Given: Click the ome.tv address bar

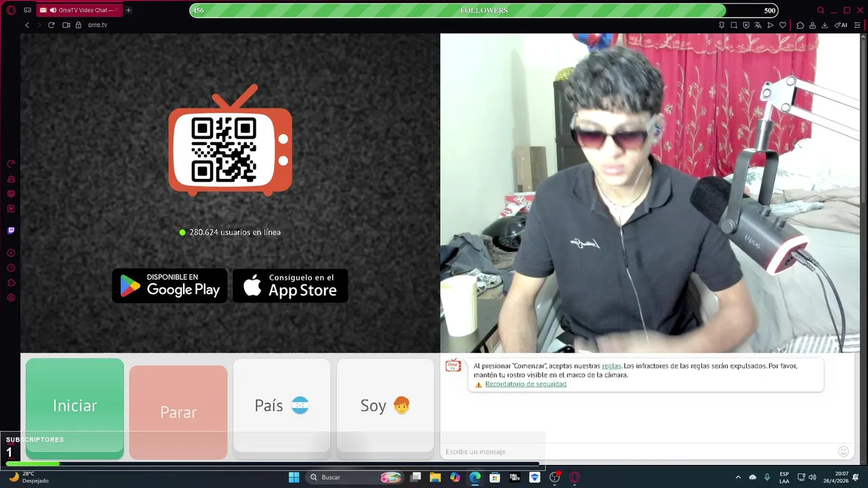Looking at the screenshot, I should tap(97, 25).
